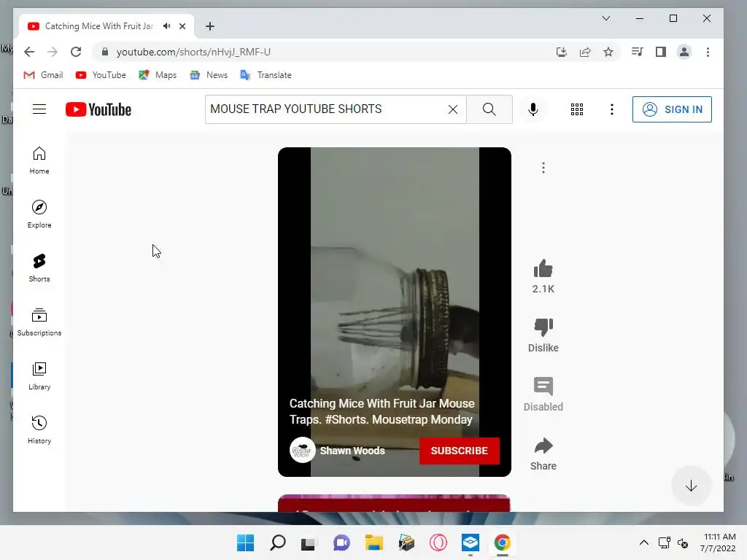Screen dimensions: 747x560
Task: Open the Chrome tab search chevron
Action: [606, 18]
